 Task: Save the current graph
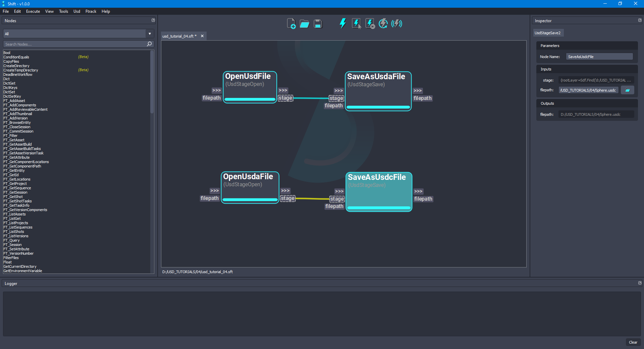point(317,23)
